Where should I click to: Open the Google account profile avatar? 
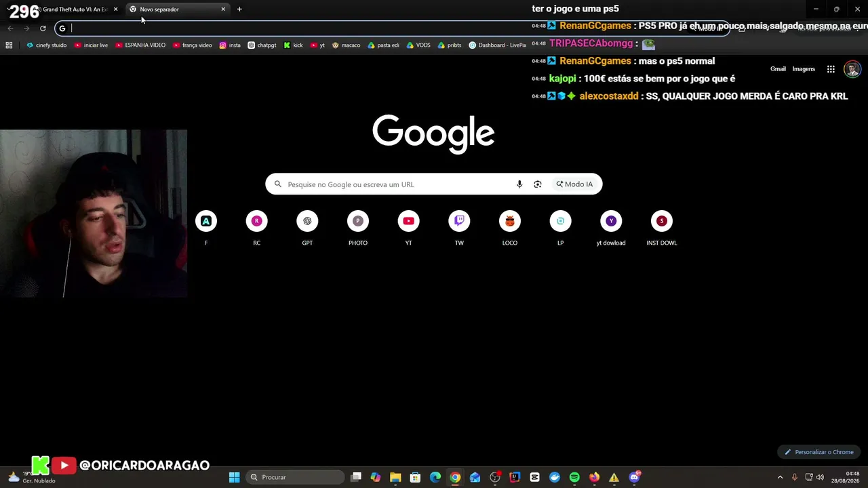click(852, 69)
